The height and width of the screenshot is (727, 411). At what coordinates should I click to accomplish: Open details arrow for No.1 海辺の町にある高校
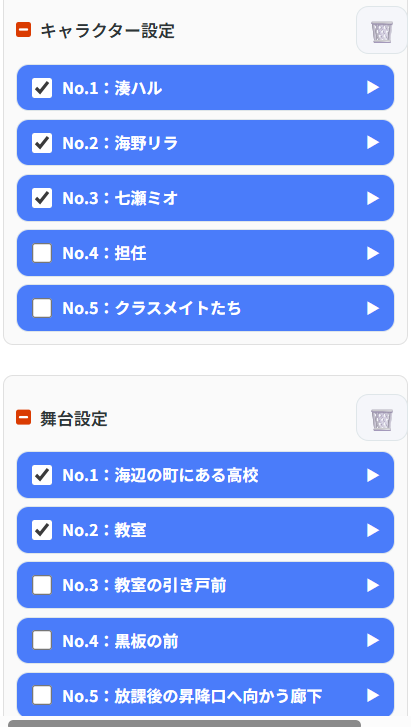[373, 475]
